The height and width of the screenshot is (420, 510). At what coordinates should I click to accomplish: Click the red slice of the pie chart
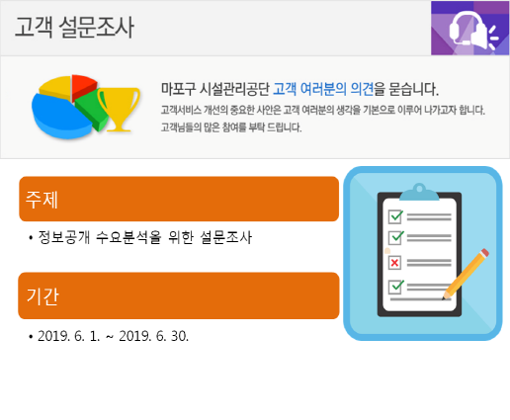coord(84,86)
